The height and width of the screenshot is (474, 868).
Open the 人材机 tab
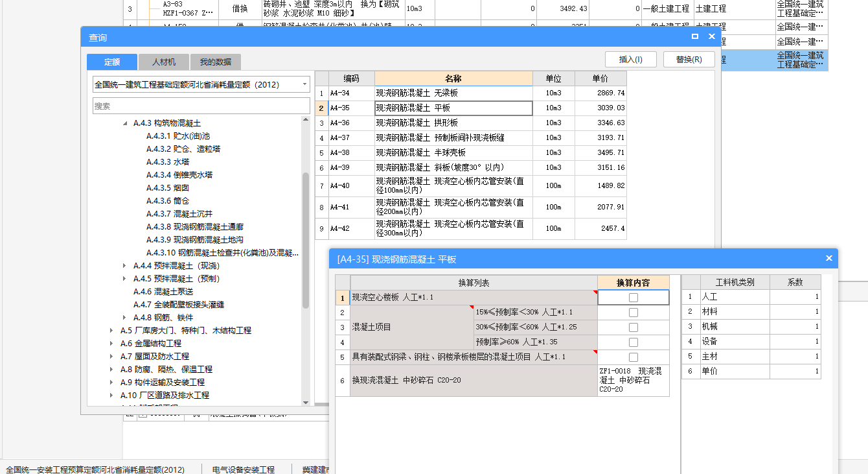pyautogui.click(x=164, y=62)
